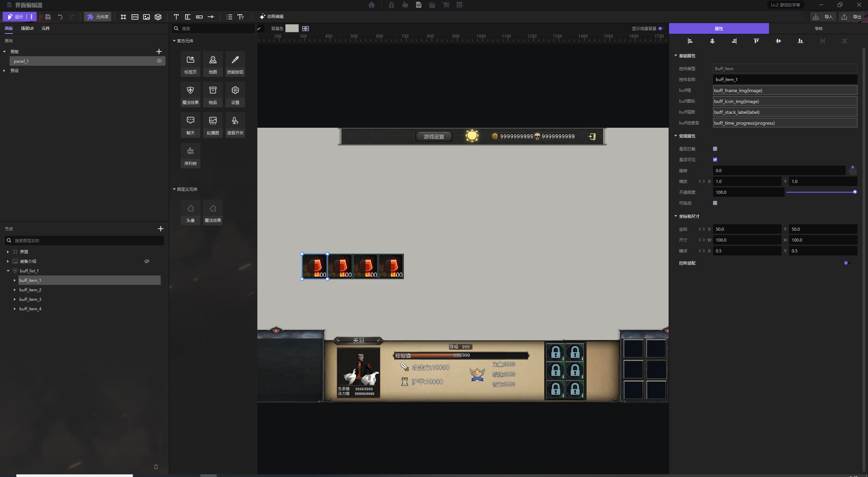Add a 3D model control
The image size is (868, 477).
(158, 17)
